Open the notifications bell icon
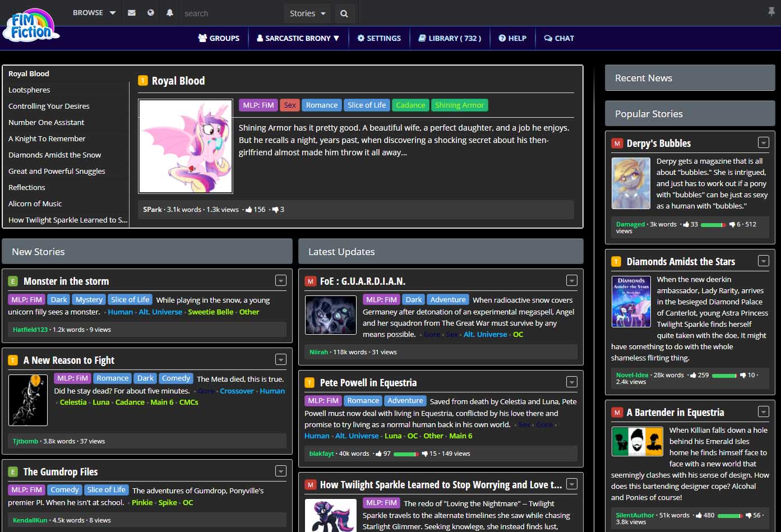781x532 pixels. (x=170, y=12)
